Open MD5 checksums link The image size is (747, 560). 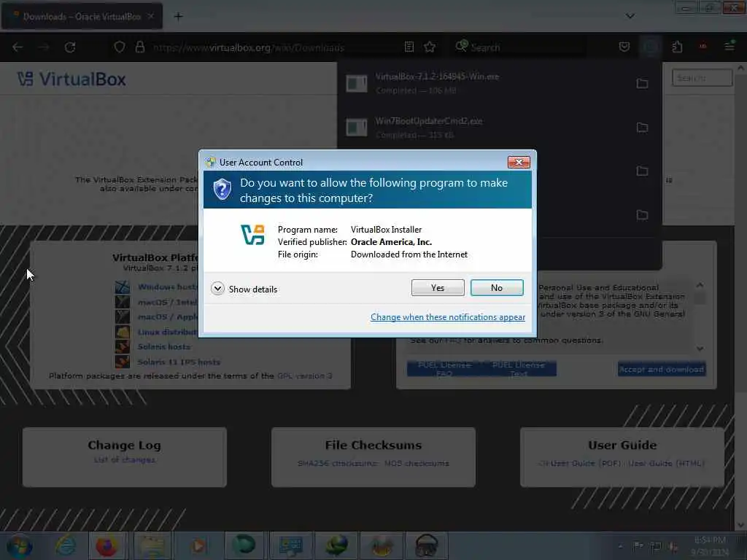(x=417, y=463)
